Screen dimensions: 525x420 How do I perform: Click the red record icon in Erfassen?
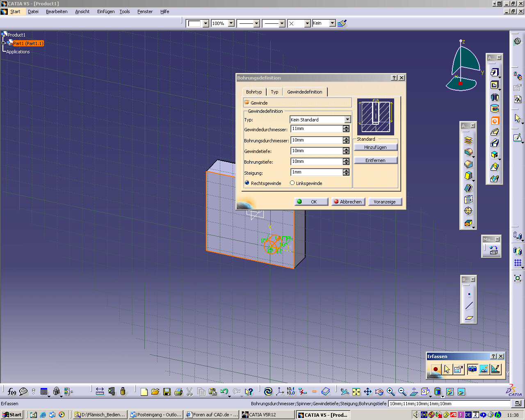point(436,369)
